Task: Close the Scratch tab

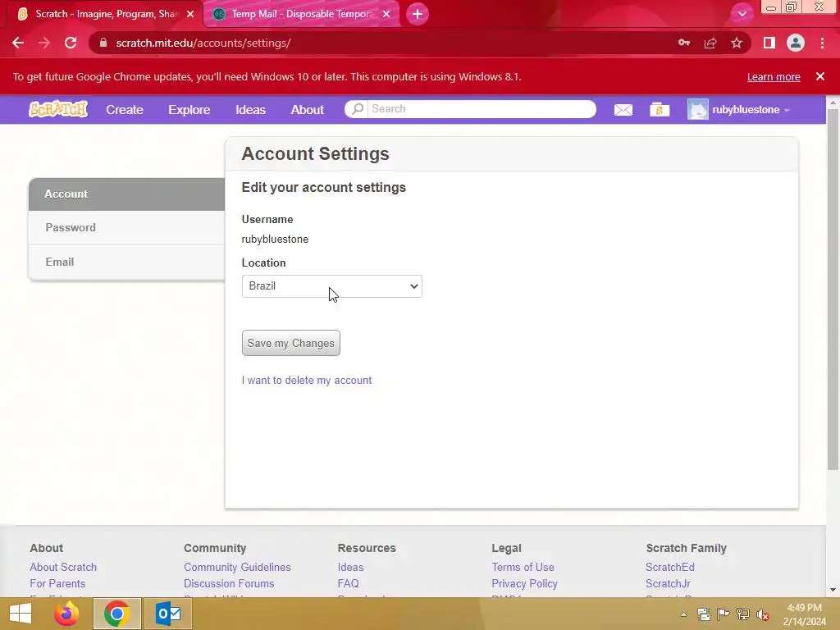Action: [x=190, y=14]
